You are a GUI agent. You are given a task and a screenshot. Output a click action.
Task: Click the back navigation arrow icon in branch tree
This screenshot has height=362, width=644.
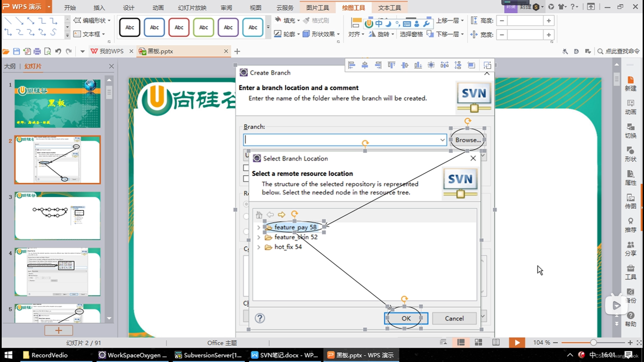pos(270,215)
